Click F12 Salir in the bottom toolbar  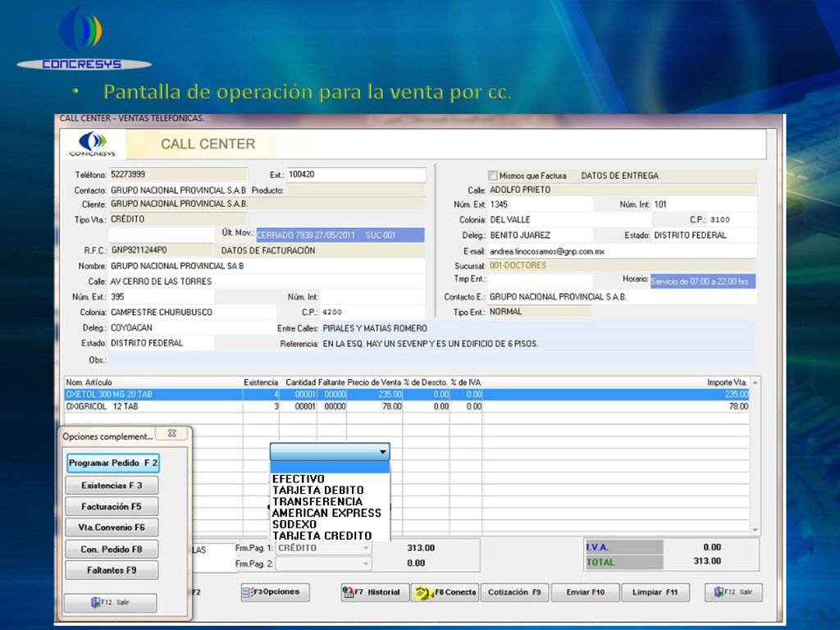coord(733,592)
